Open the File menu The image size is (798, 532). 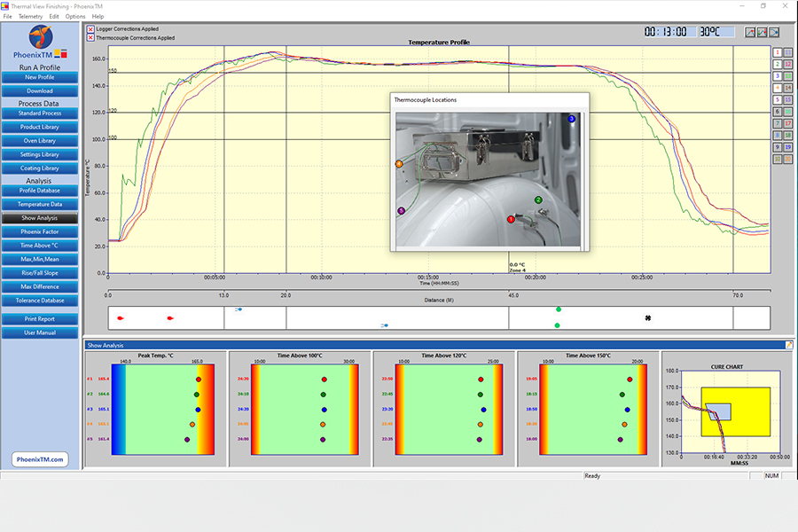[x=7, y=16]
